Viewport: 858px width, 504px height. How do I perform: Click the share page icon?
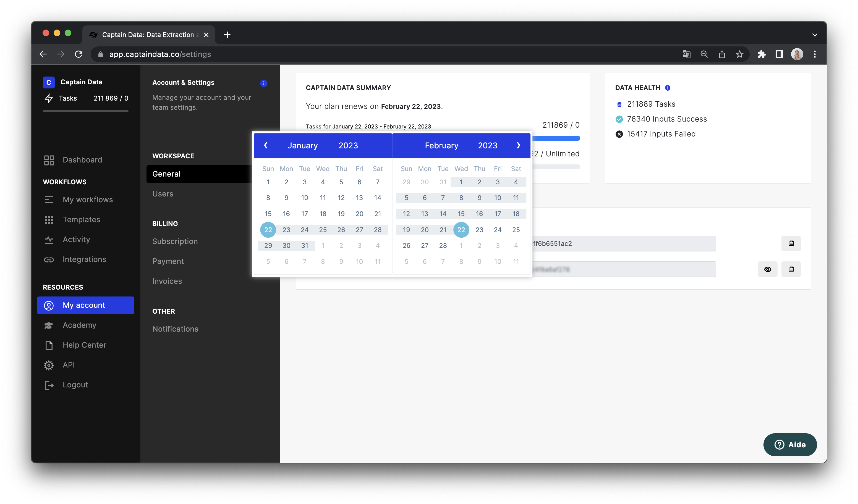(x=721, y=54)
